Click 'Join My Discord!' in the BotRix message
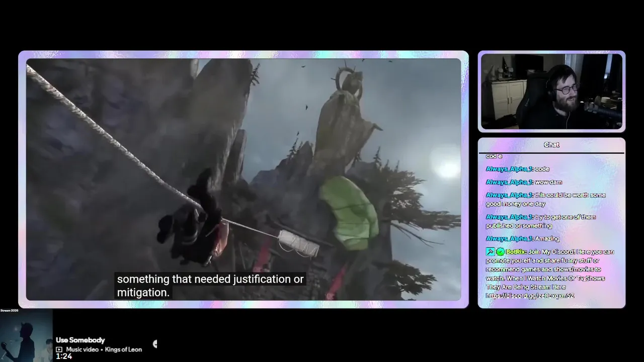 click(552, 252)
